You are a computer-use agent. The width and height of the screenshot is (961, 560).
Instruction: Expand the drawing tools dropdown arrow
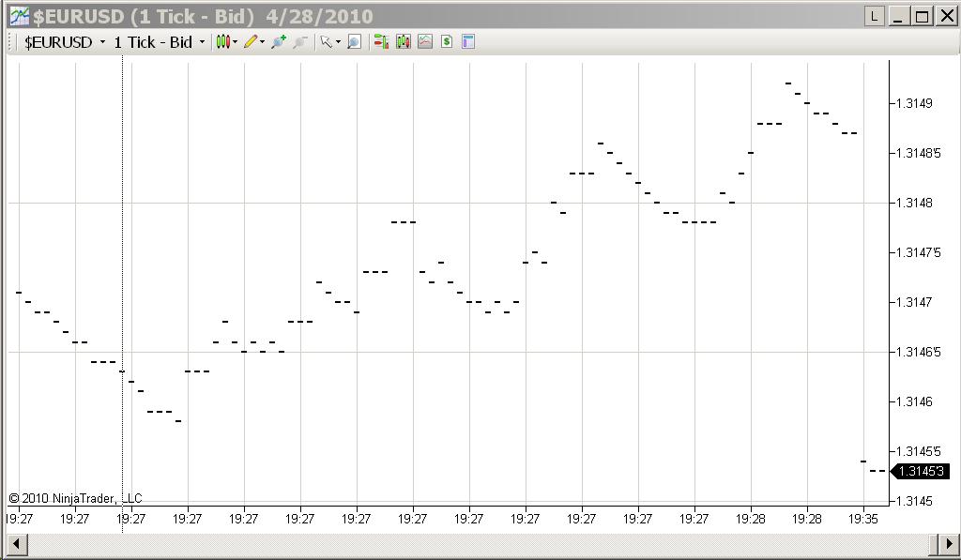[x=263, y=42]
